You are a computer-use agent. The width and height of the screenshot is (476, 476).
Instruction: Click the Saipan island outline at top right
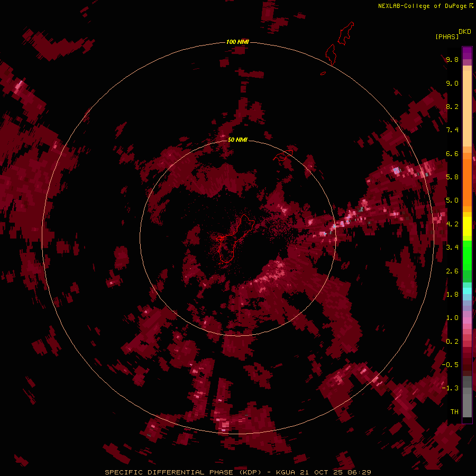click(346, 33)
